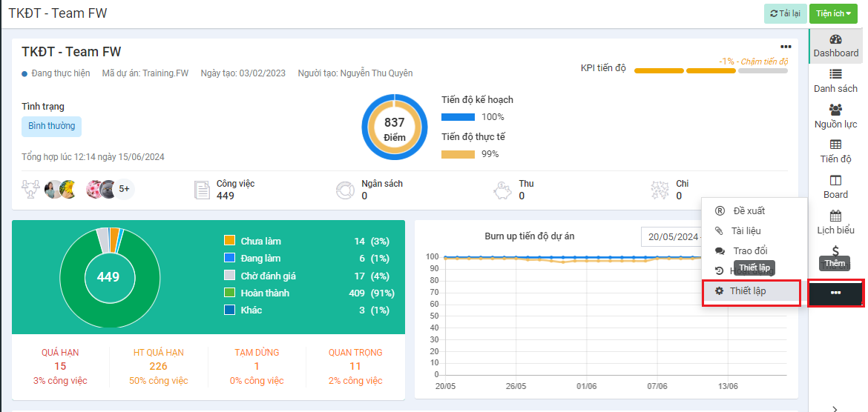Click three-dot options on project card

[x=786, y=47]
